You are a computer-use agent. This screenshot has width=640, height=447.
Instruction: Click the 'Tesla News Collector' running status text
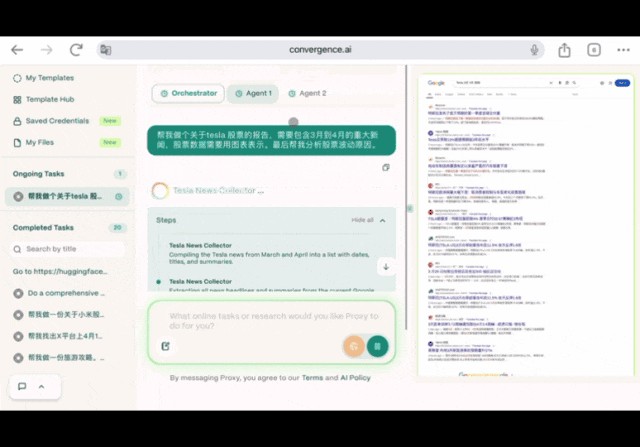(218, 190)
